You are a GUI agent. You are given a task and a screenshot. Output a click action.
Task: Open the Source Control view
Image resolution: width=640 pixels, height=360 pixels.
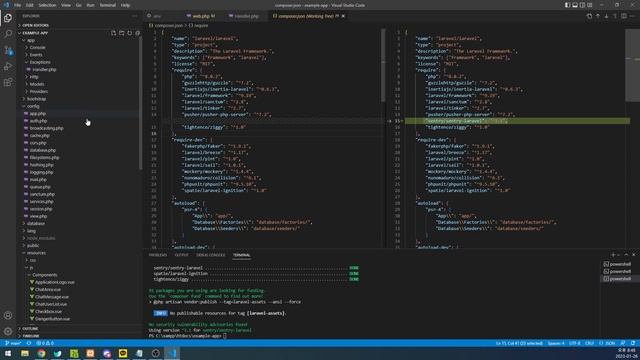pyautogui.click(x=8, y=50)
